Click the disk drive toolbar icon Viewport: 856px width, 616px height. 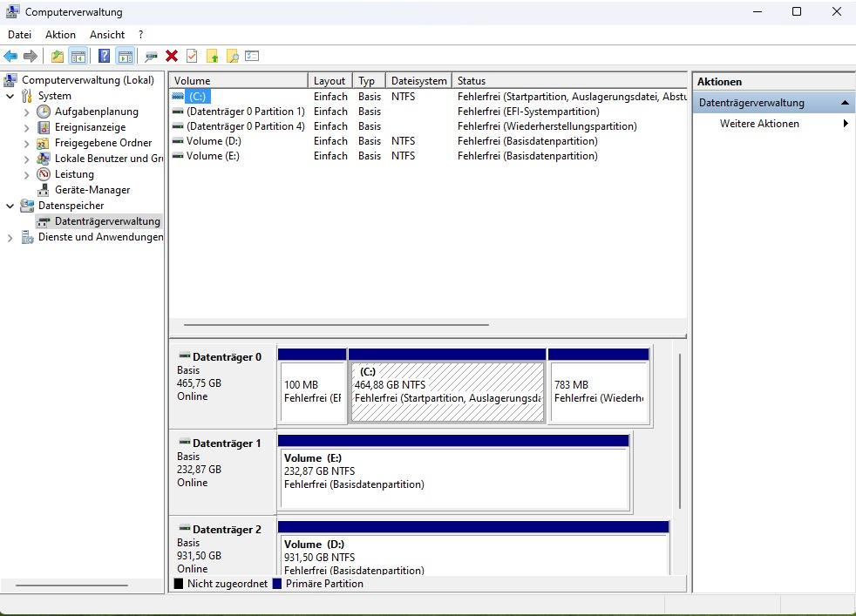point(151,56)
